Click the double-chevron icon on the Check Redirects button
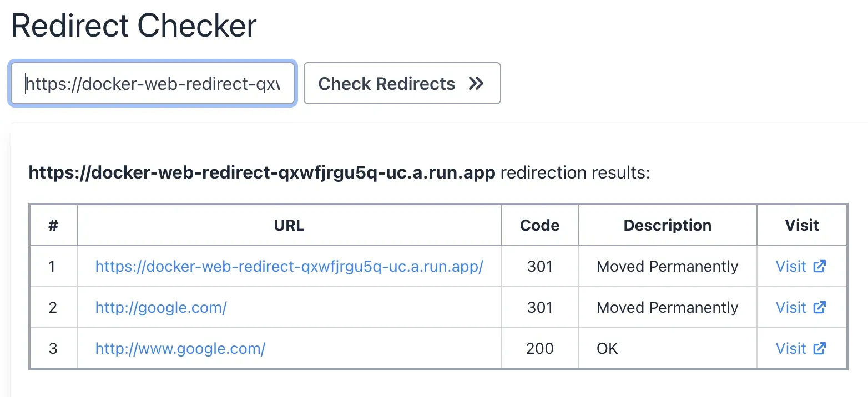Image resolution: width=868 pixels, height=397 pixels. coord(475,83)
